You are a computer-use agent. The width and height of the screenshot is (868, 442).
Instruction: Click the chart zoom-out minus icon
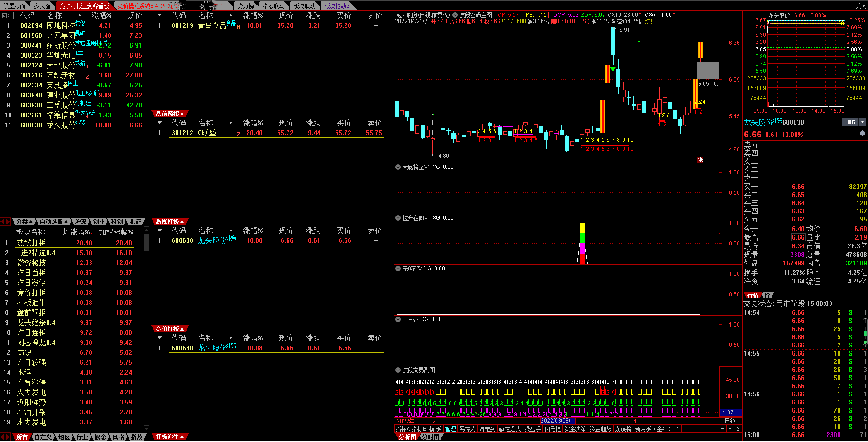coord(730,429)
